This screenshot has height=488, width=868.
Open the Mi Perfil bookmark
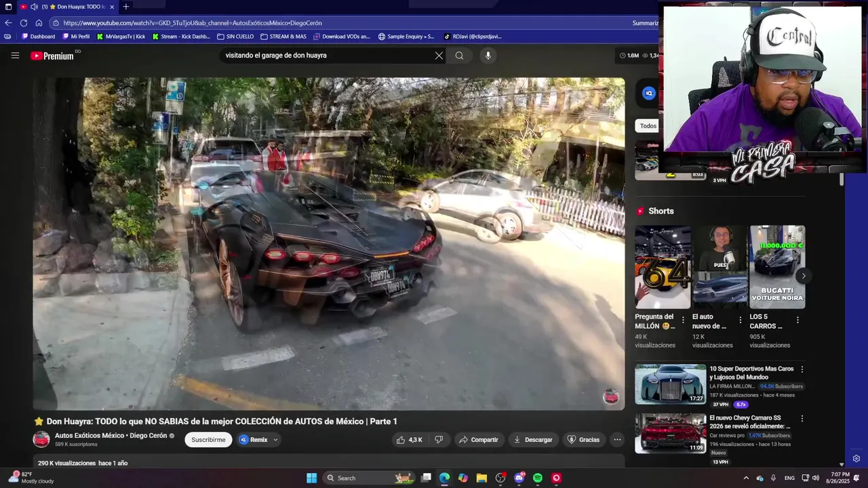[76, 37]
